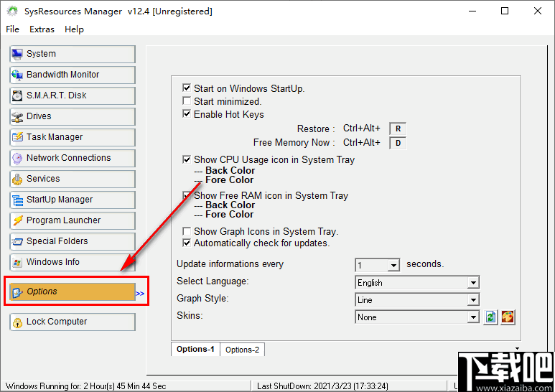
Task: Minimize the SysResources Manager window
Action: pos(472,11)
